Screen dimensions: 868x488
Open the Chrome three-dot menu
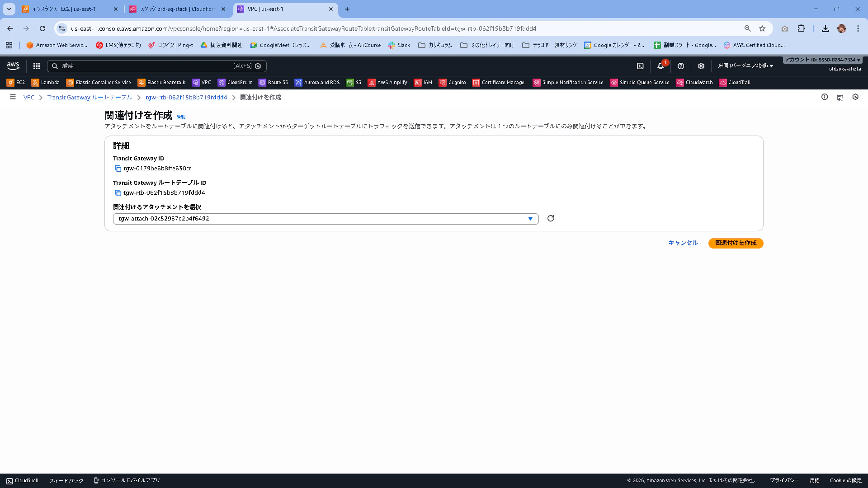[858, 28]
